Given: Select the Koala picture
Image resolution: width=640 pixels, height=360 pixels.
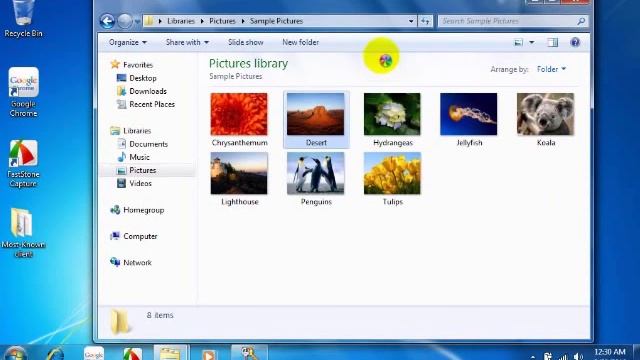Looking at the screenshot, I should [545, 119].
